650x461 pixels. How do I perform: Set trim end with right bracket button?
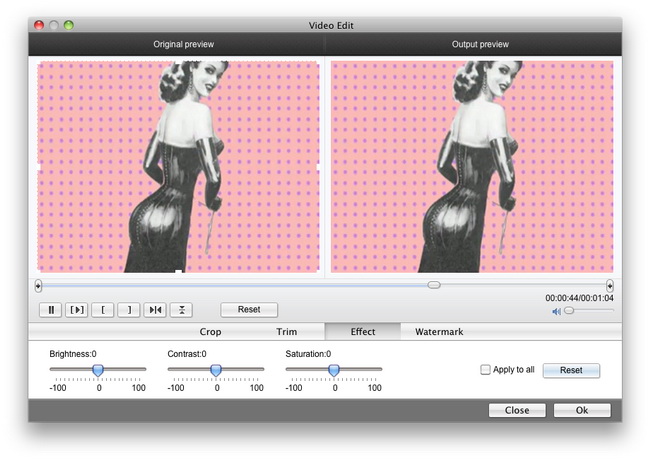pos(129,310)
